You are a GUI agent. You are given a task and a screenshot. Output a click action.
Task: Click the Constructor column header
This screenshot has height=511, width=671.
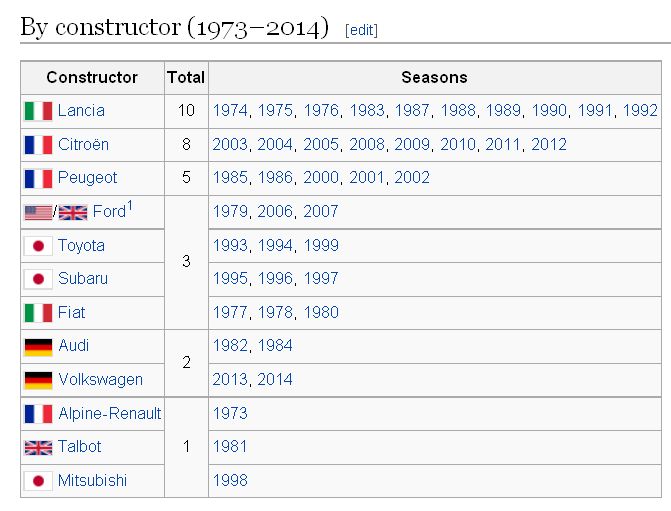click(x=92, y=77)
